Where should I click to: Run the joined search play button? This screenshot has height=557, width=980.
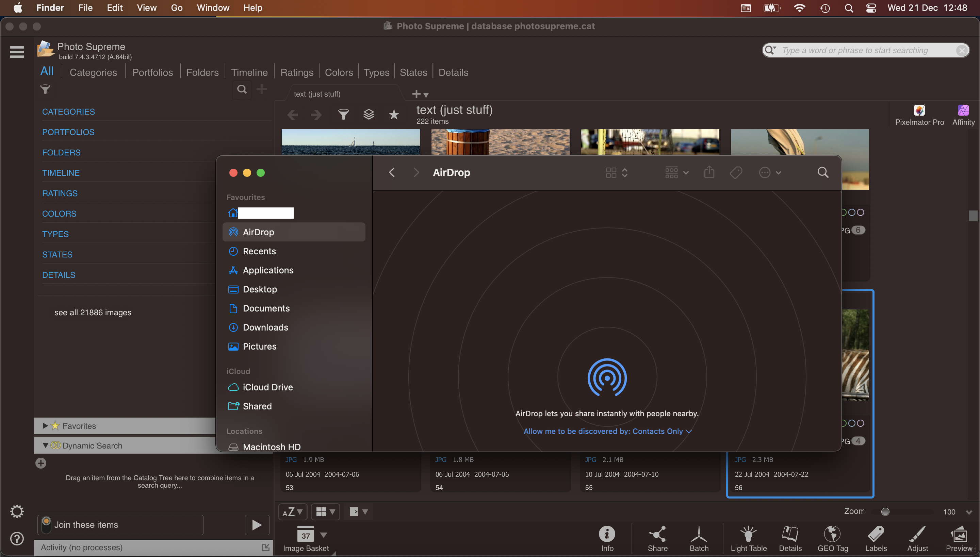(257, 525)
